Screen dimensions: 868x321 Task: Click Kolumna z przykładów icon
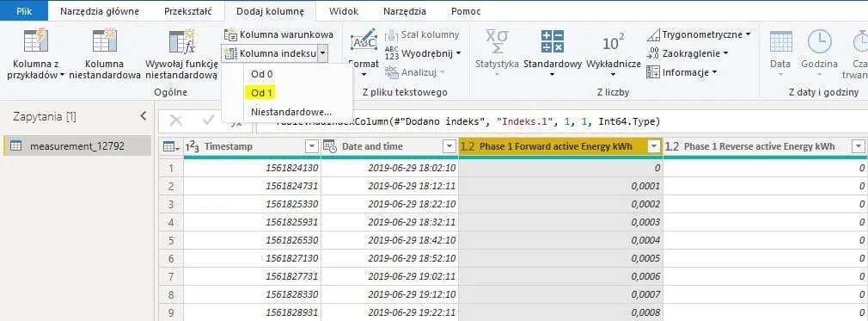(36, 41)
